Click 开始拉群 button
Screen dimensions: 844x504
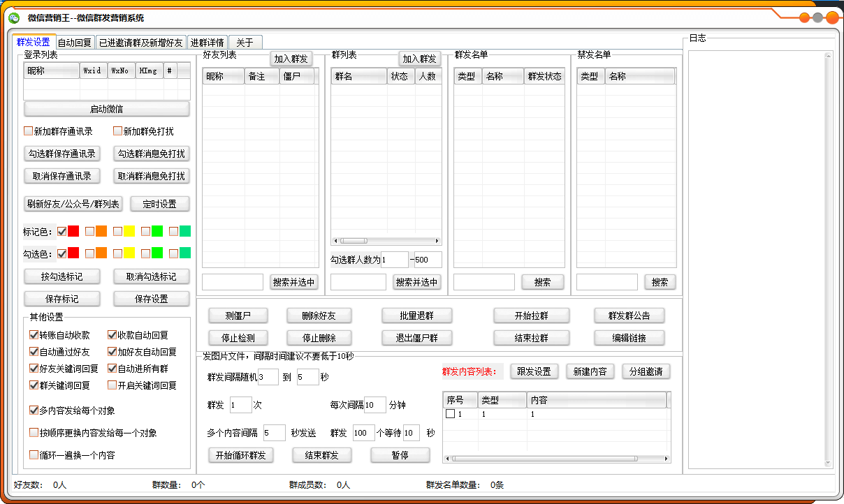pos(532,316)
